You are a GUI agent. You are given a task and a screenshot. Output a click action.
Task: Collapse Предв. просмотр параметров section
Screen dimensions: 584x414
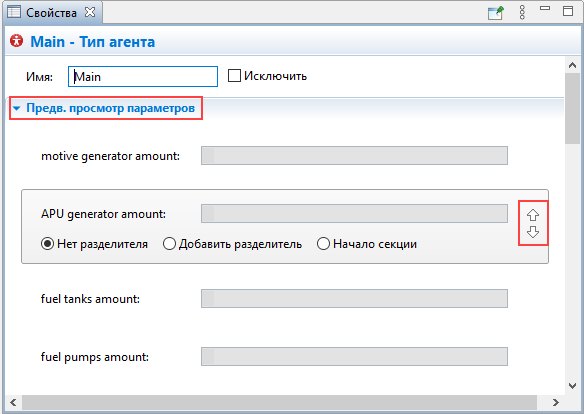pyautogui.click(x=16, y=108)
